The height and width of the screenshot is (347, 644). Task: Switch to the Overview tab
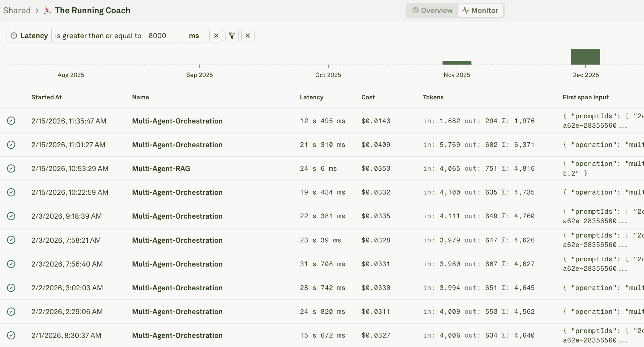click(431, 10)
